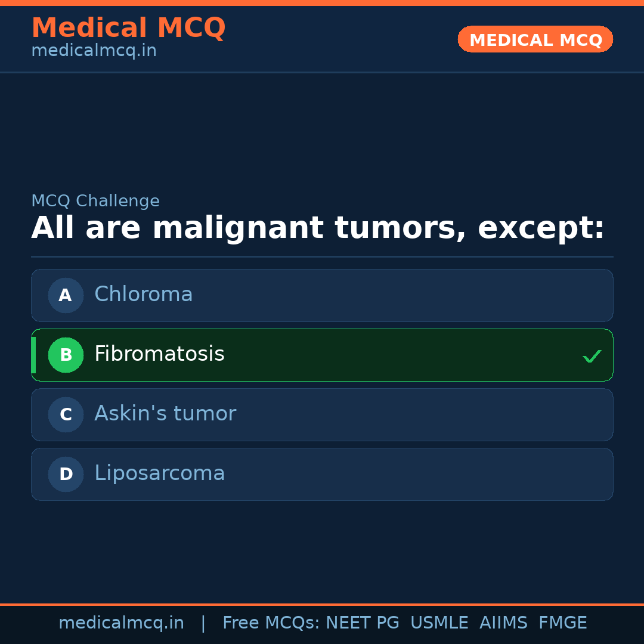Click the letter C option badge
The height and width of the screenshot is (644, 644).
point(66,414)
